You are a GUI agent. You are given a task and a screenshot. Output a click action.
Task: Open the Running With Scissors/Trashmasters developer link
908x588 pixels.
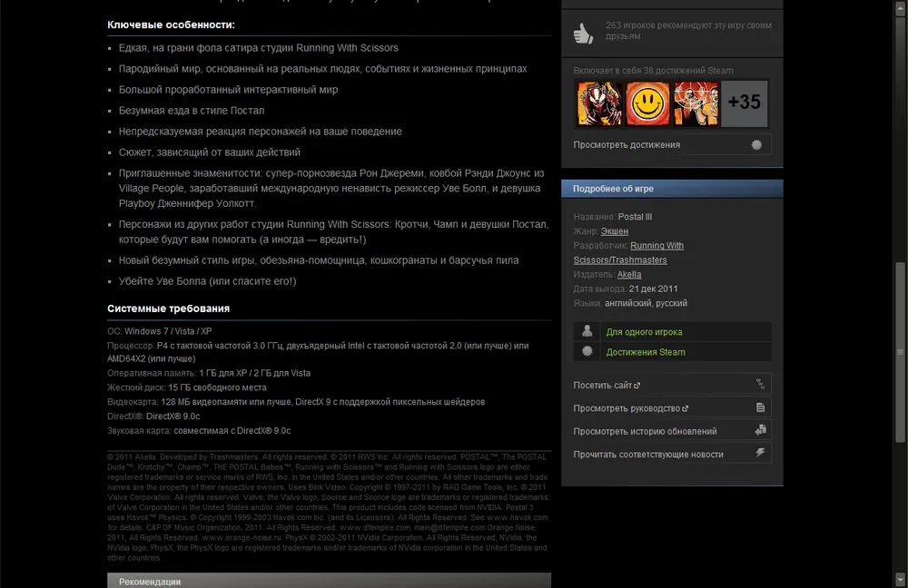click(x=628, y=253)
